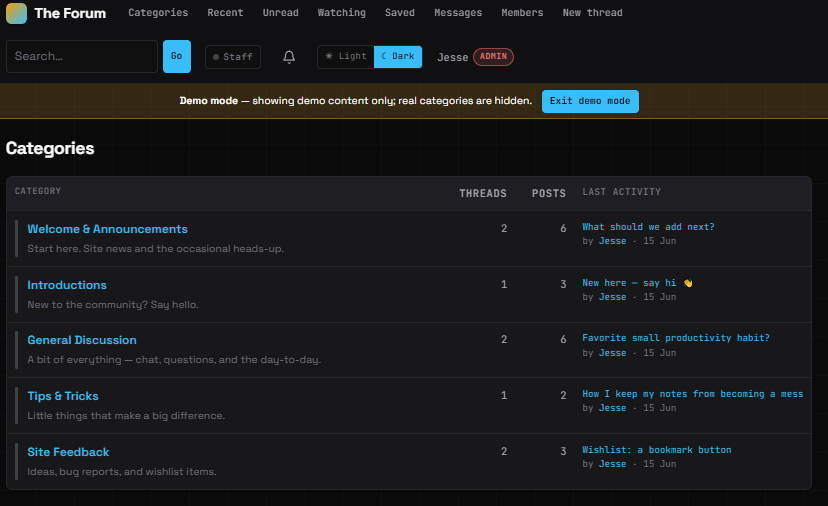Open Categories in the top navigation
The height and width of the screenshot is (506, 828).
pos(158,13)
